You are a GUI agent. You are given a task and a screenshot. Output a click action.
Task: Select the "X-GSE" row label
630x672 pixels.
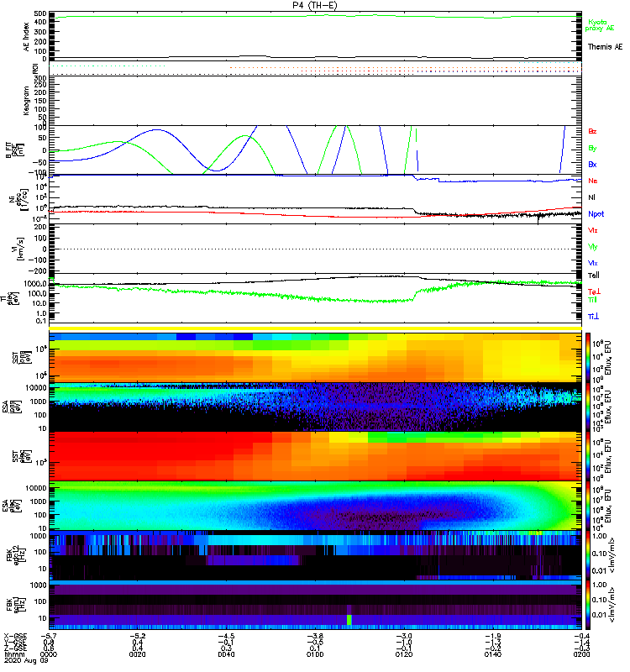pyautogui.click(x=15, y=636)
